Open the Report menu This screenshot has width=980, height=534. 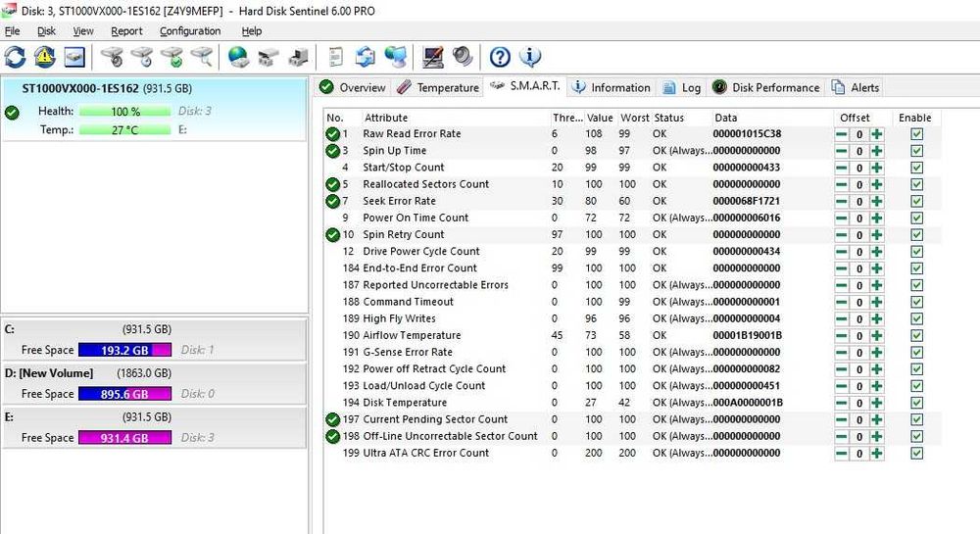point(126,30)
